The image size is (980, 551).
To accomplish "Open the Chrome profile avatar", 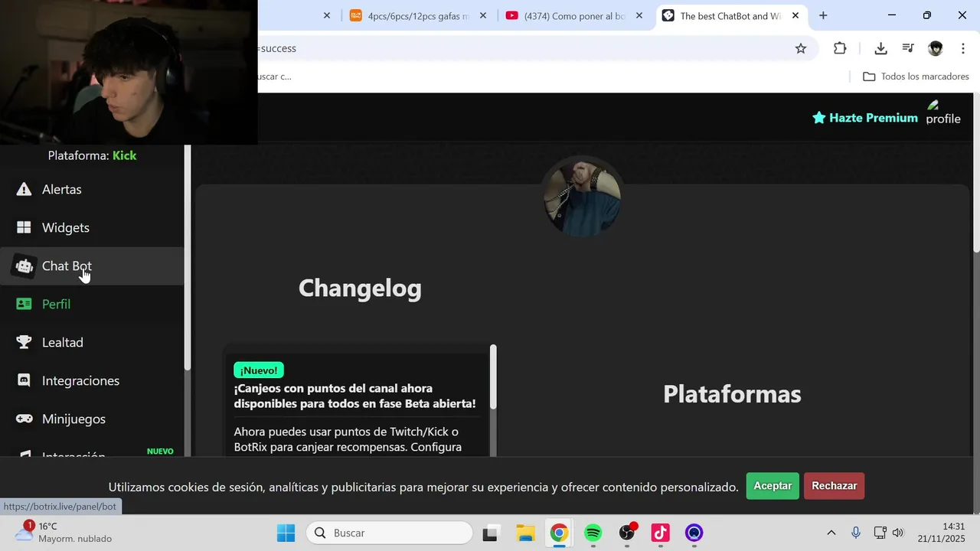I will (935, 48).
